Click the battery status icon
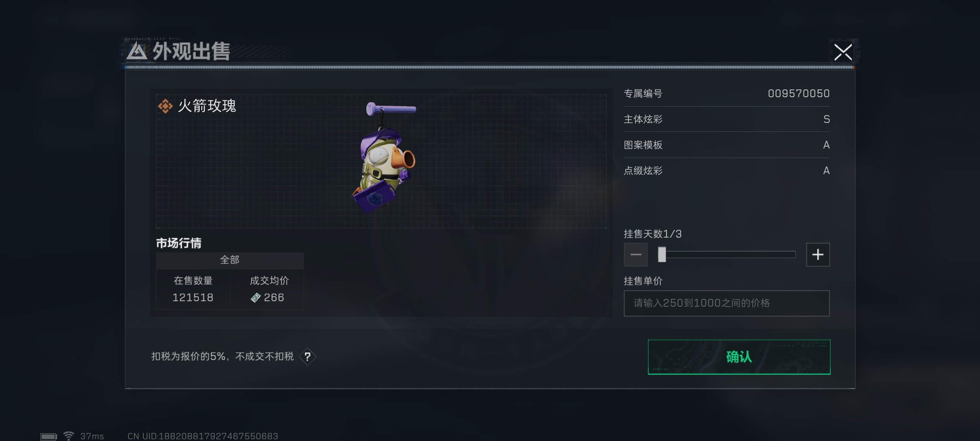 (49, 437)
